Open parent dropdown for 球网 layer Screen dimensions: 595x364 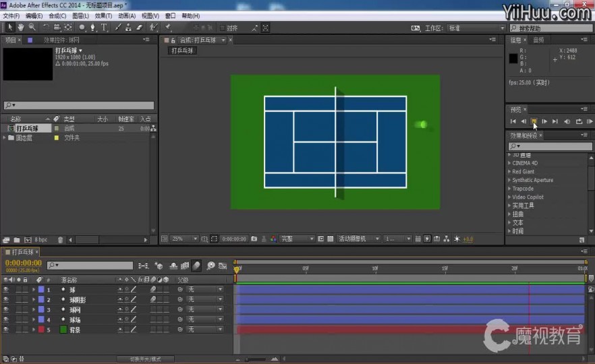pos(204,309)
